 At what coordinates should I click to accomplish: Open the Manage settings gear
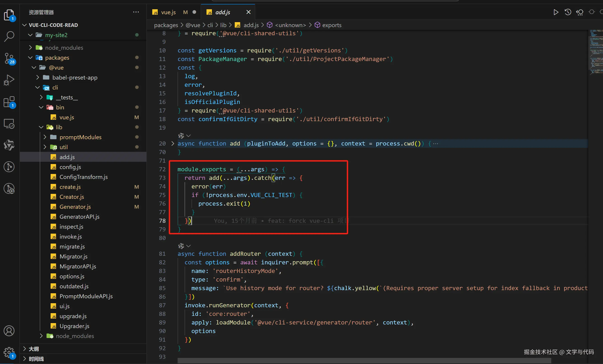9,352
